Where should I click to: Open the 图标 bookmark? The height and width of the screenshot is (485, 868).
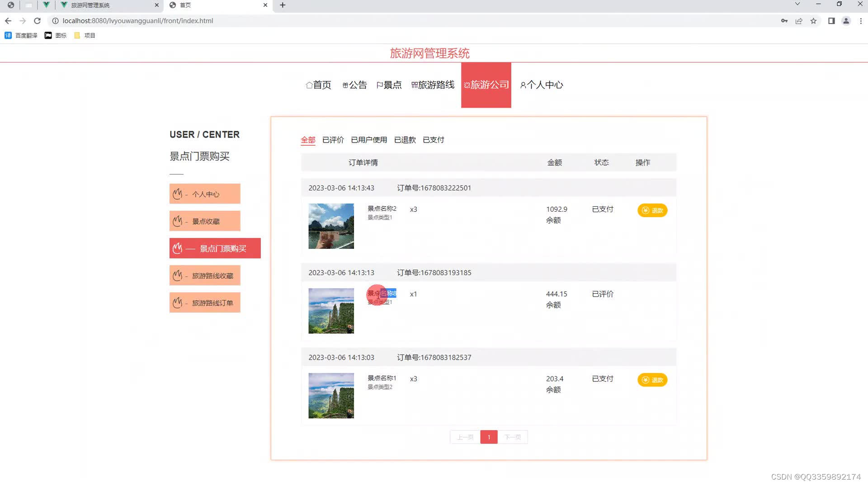[56, 35]
